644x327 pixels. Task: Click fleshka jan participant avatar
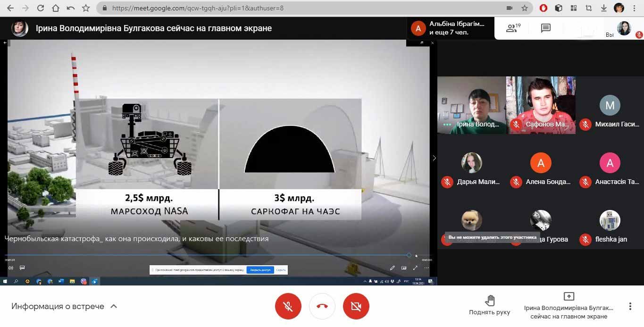(x=610, y=220)
